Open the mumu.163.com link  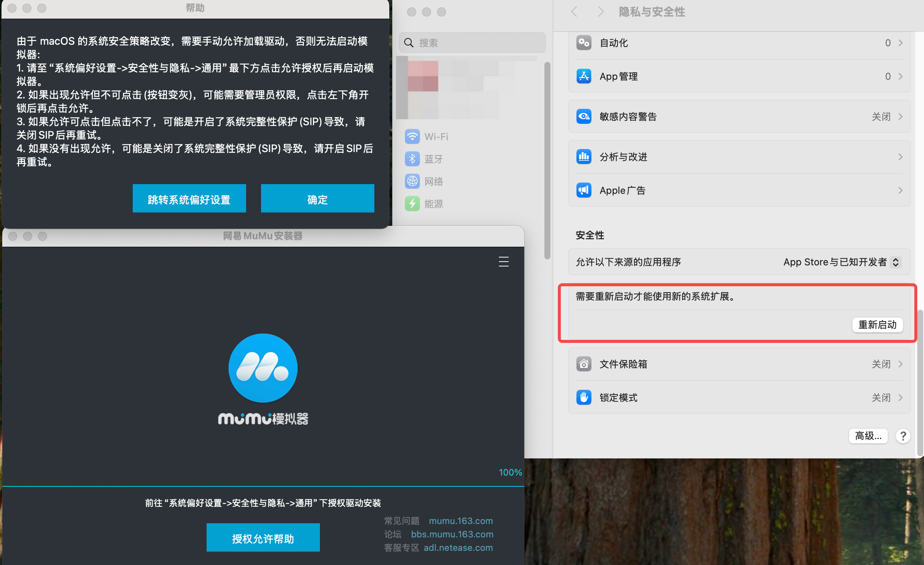(461, 521)
